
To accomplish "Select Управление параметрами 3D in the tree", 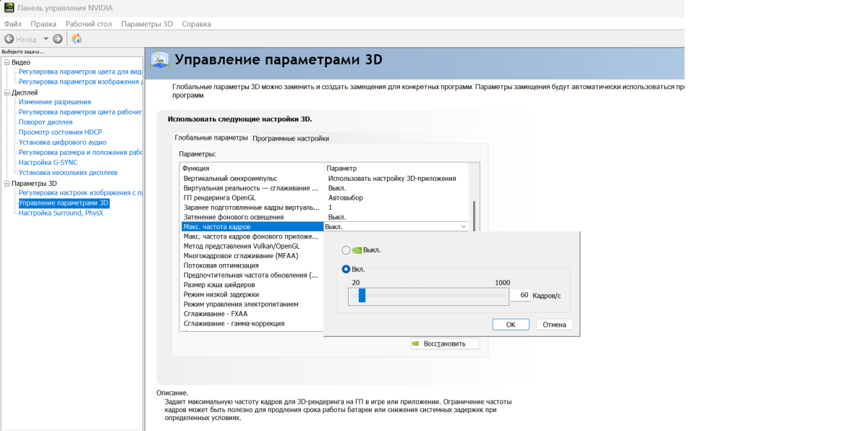I will (64, 203).
